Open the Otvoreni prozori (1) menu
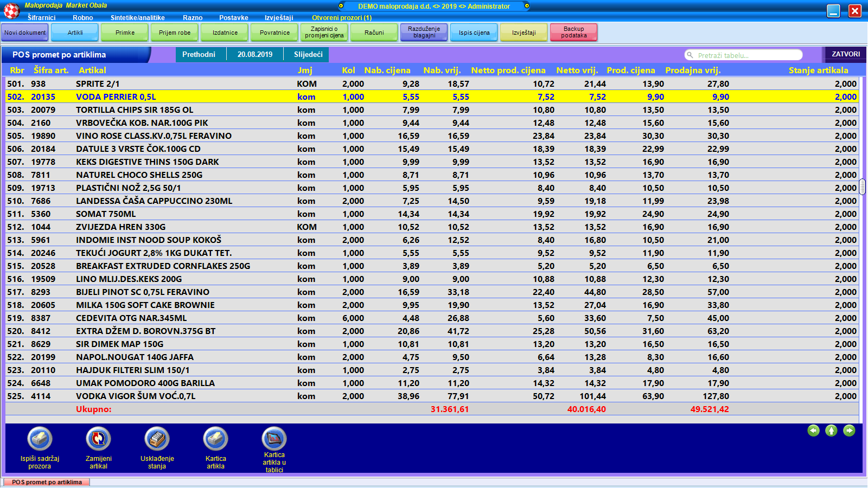 click(342, 18)
